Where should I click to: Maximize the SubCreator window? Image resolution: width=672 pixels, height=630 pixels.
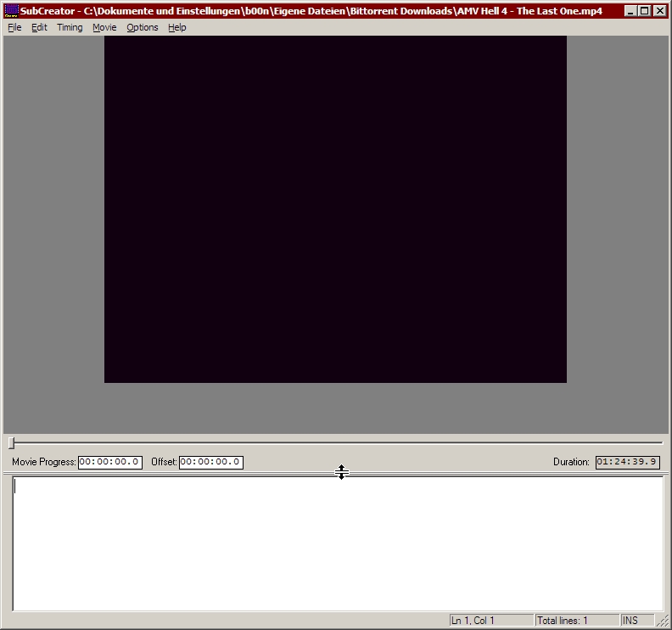[644, 11]
